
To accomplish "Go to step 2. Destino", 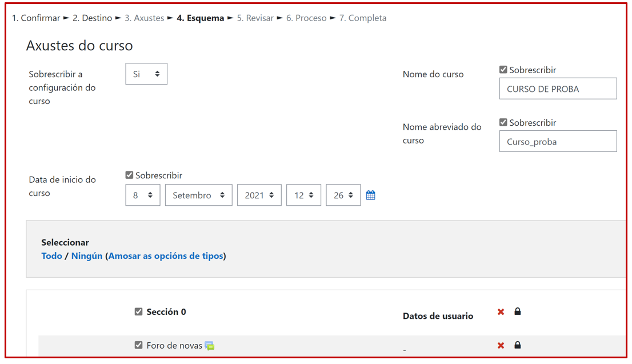I will point(92,18).
